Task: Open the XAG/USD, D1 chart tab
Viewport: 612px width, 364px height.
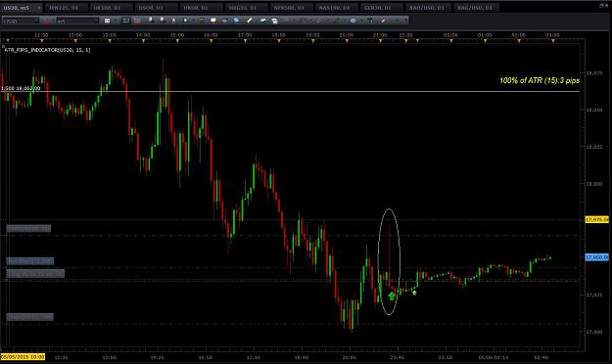Action: pos(475,8)
